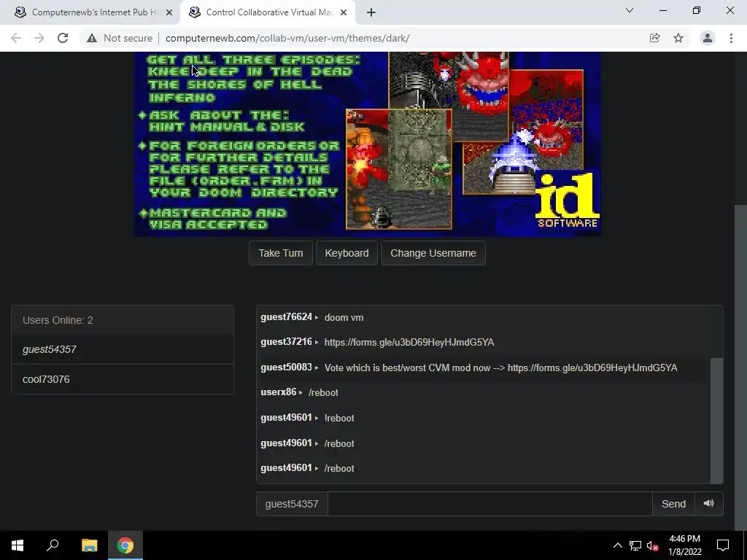Bookmark this page with the star icon

pos(678,38)
